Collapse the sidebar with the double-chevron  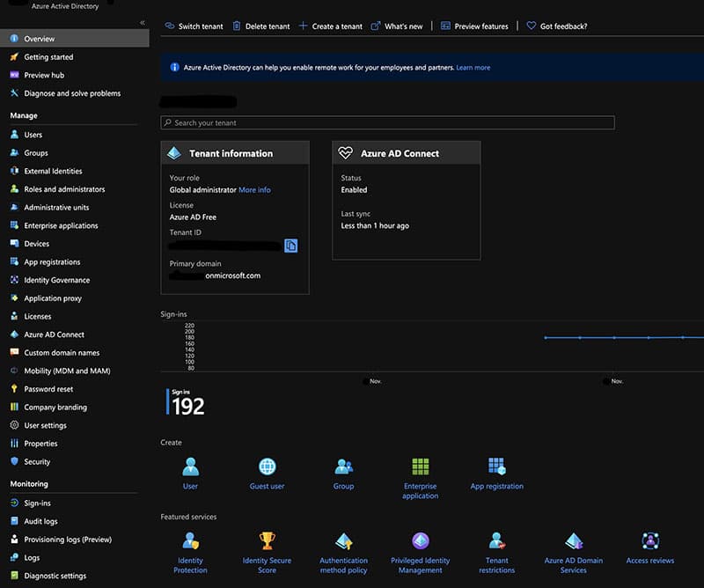[143, 23]
